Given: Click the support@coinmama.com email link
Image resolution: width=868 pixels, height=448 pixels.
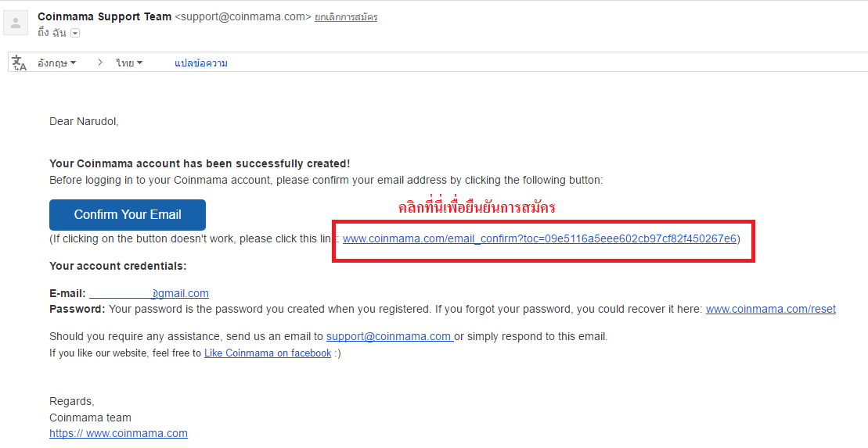Looking at the screenshot, I should coord(390,336).
